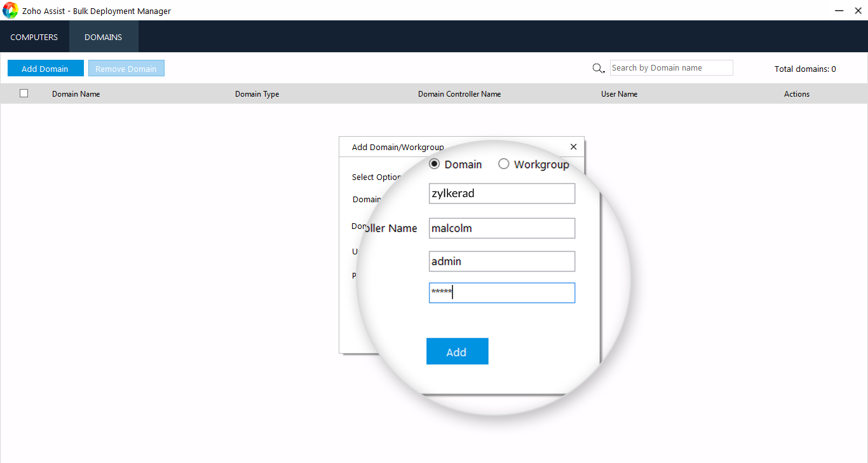Click the masked password field
Screen dimensions: 868x463
click(x=502, y=293)
